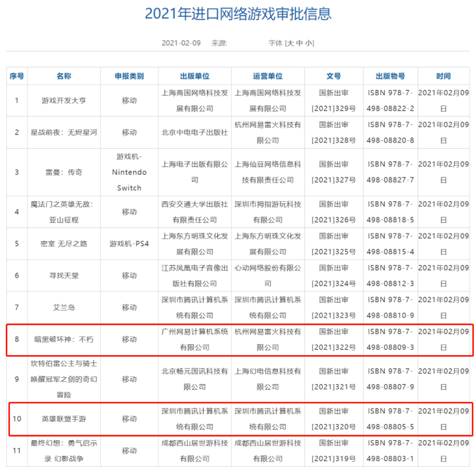
Task: Click the 出版物号 column header
Action: click(390, 76)
